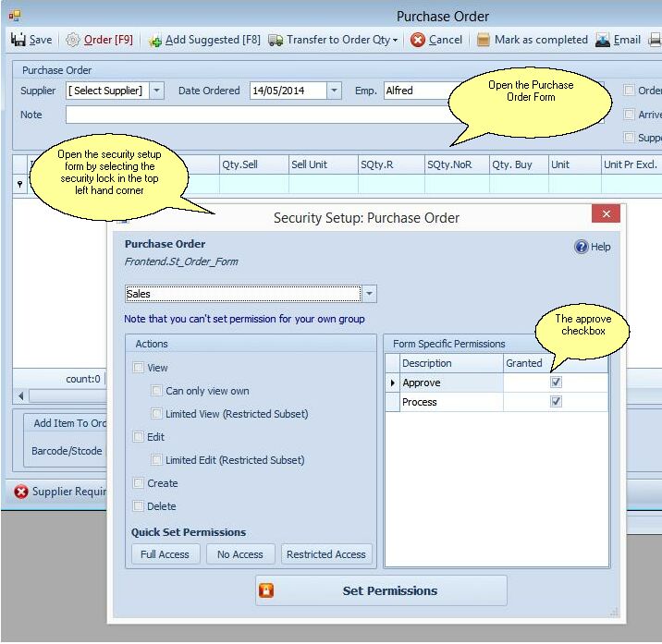
Task: Toggle the Edit action checkbox
Action: (138, 436)
